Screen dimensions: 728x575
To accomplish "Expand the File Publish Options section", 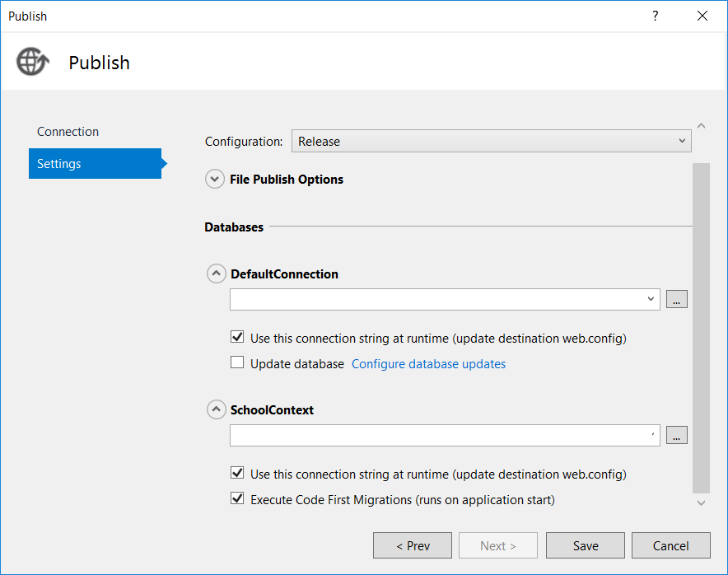I will coord(215,179).
